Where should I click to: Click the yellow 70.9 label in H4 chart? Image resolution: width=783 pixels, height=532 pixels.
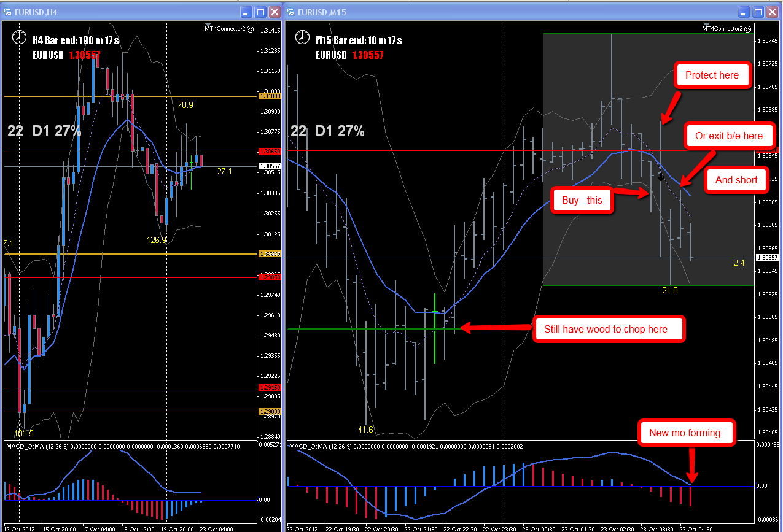pyautogui.click(x=185, y=105)
